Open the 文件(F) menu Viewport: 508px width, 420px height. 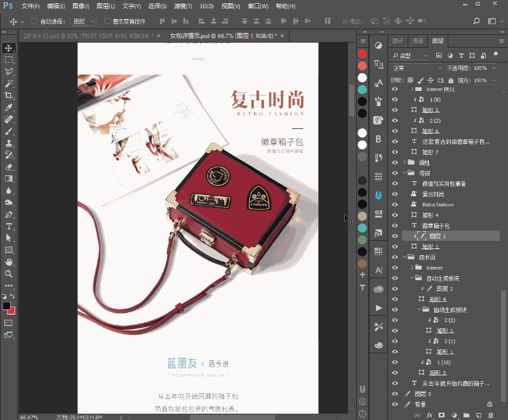[x=30, y=6]
